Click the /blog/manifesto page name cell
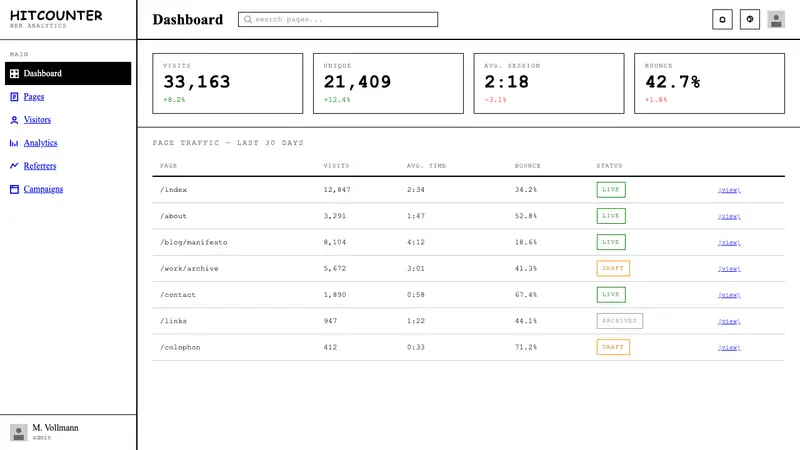 coord(194,242)
